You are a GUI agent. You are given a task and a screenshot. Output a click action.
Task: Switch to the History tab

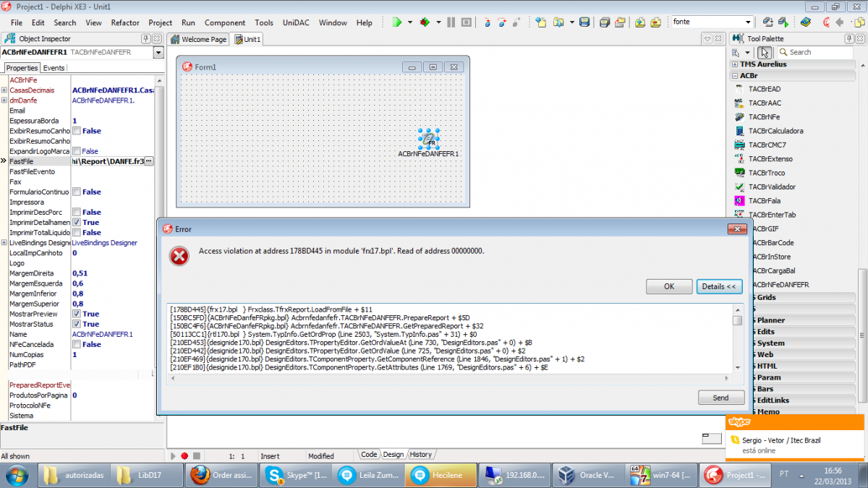(420, 454)
